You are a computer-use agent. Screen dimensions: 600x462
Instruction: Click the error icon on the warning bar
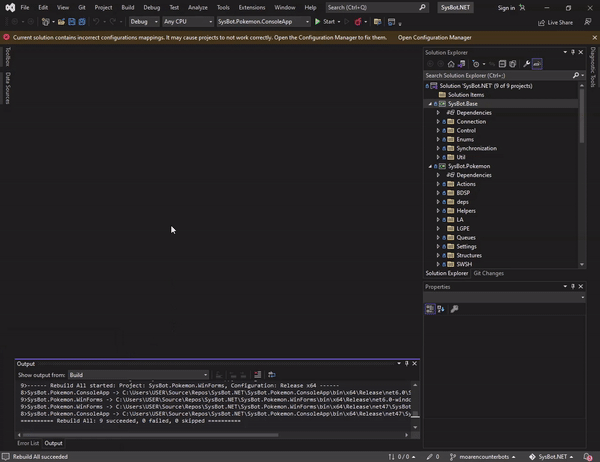(7, 37)
